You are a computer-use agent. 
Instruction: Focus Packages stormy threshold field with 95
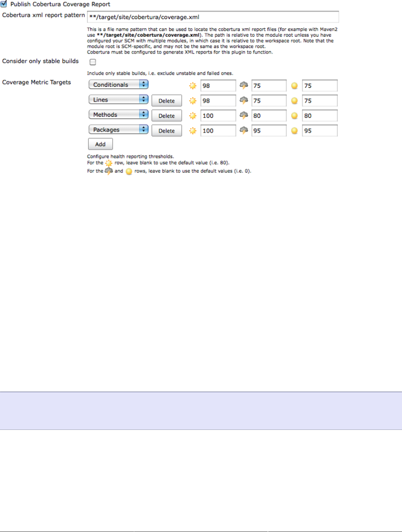click(x=269, y=131)
